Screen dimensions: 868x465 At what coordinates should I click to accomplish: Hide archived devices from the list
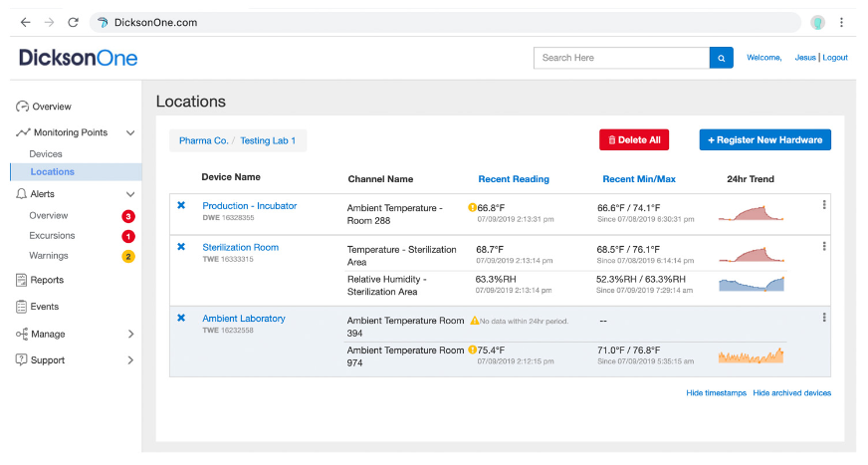click(x=791, y=393)
